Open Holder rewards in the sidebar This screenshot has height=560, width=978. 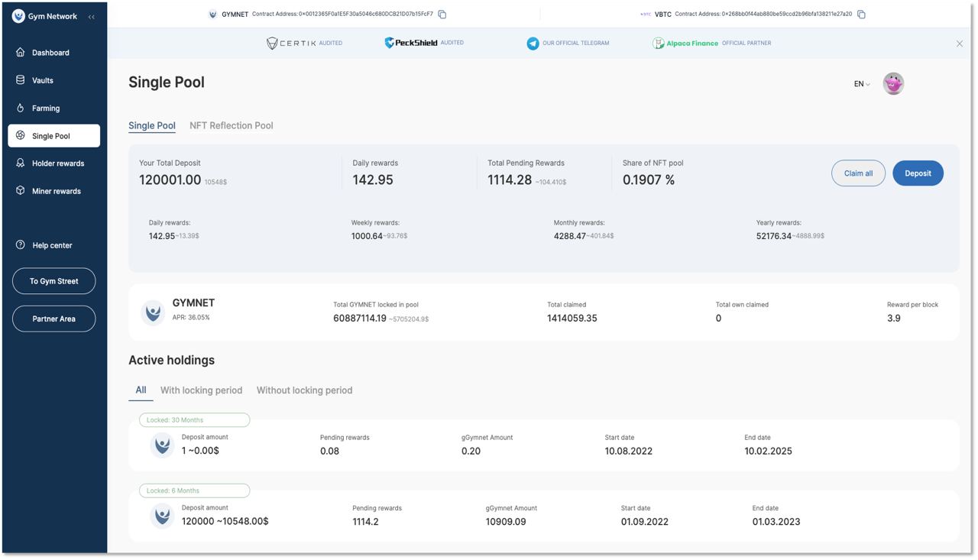57,163
